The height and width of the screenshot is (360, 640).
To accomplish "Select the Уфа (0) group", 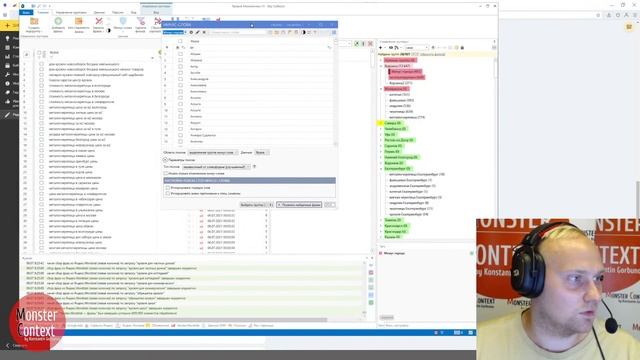I will click(390, 134).
